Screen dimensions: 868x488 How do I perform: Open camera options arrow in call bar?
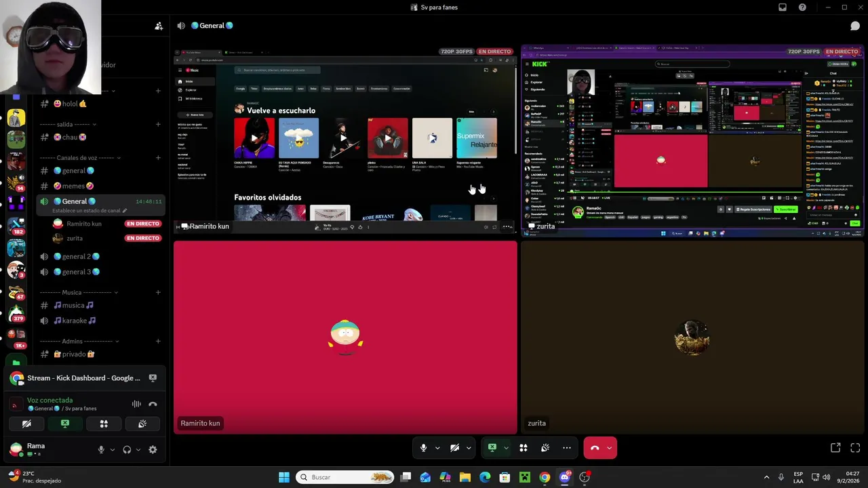click(469, 448)
